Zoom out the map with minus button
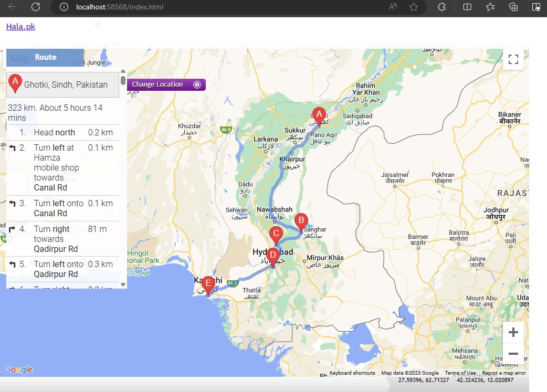This screenshot has width=547, height=392. pyautogui.click(x=513, y=354)
